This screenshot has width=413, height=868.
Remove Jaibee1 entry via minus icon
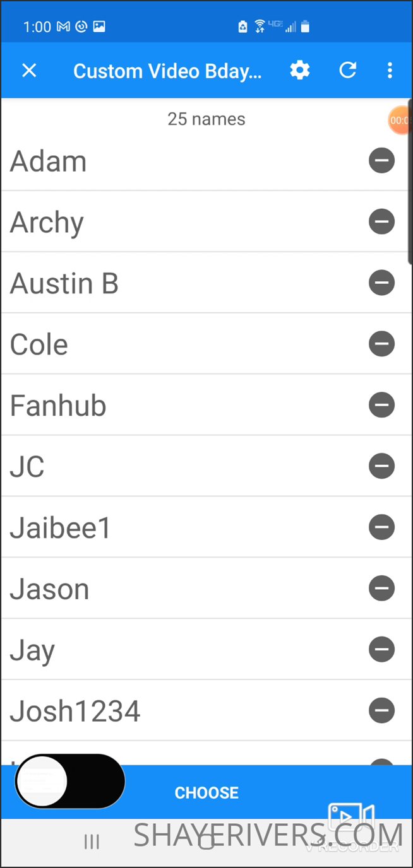click(x=381, y=527)
